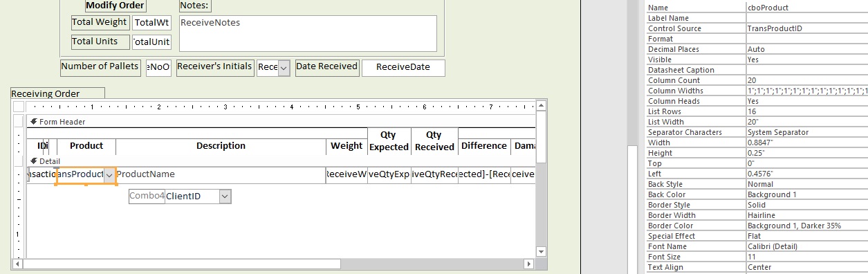The height and width of the screenshot is (274, 868).
Task: Change the Separator Characters System Separator value
Action: tap(807, 132)
